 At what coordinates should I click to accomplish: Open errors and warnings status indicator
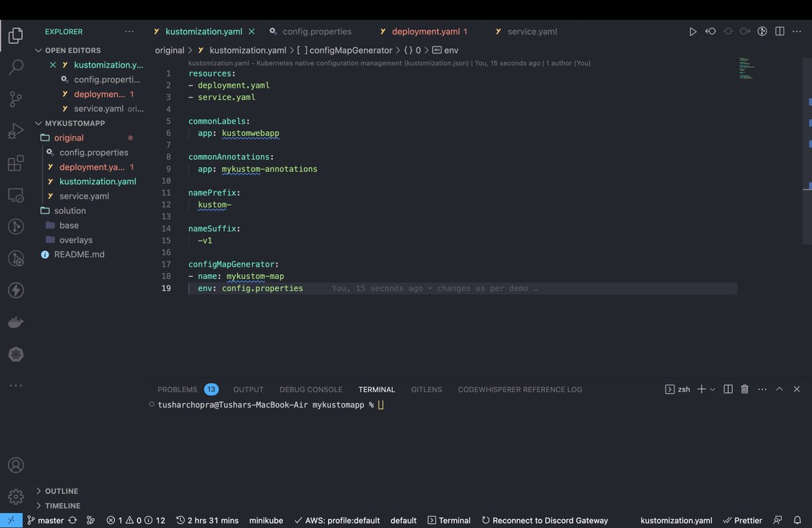click(x=135, y=521)
